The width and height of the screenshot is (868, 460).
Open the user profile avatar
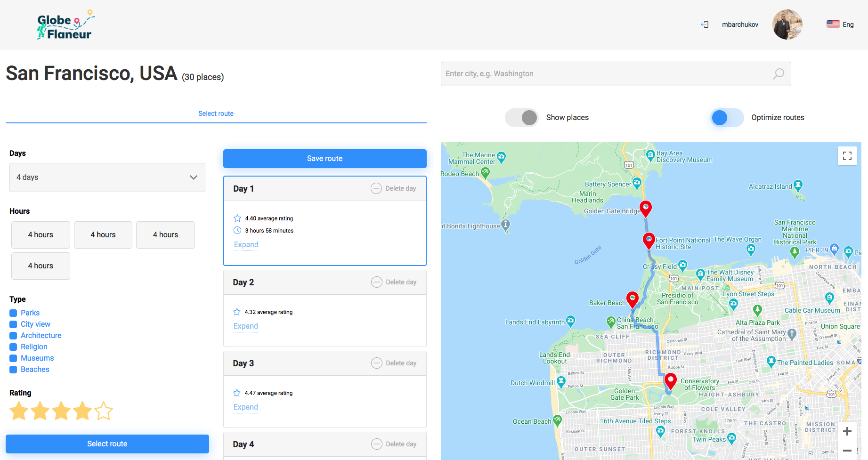787,24
